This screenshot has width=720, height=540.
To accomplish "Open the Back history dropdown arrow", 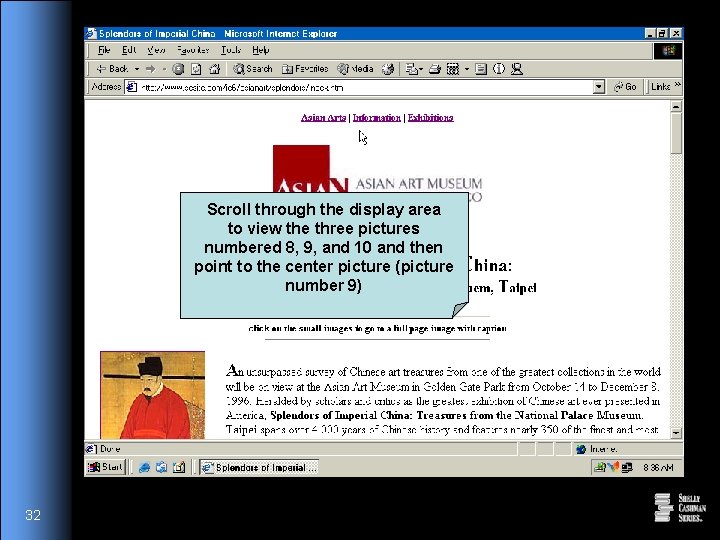I will click(x=137, y=69).
